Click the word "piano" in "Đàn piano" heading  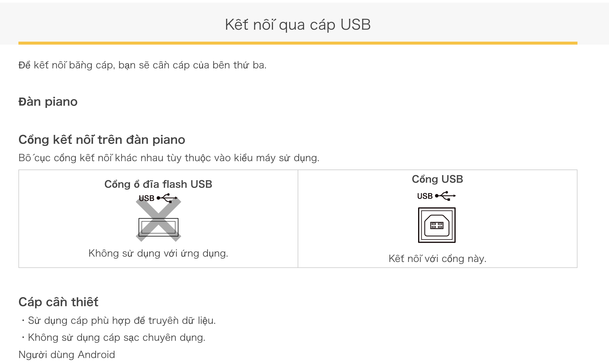coord(61,102)
